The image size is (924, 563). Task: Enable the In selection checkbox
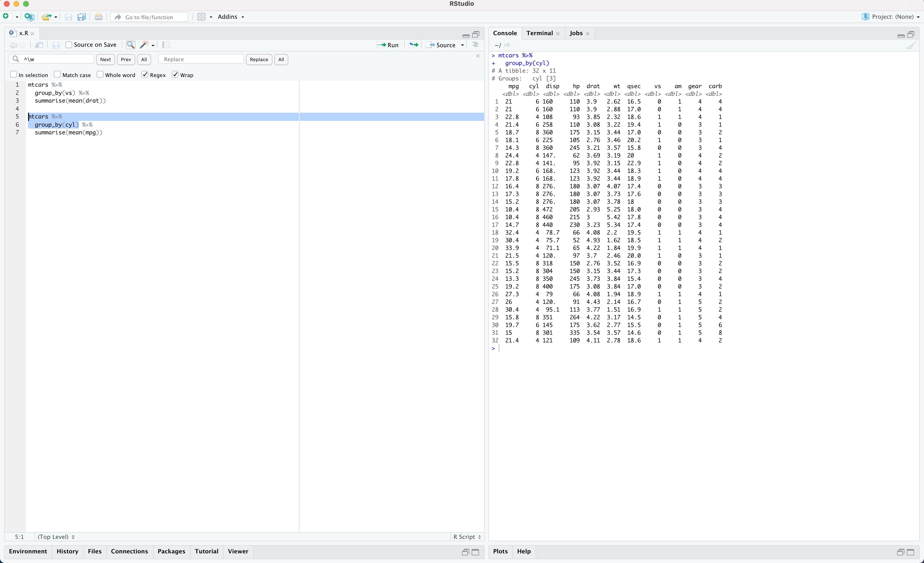click(x=13, y=74)
